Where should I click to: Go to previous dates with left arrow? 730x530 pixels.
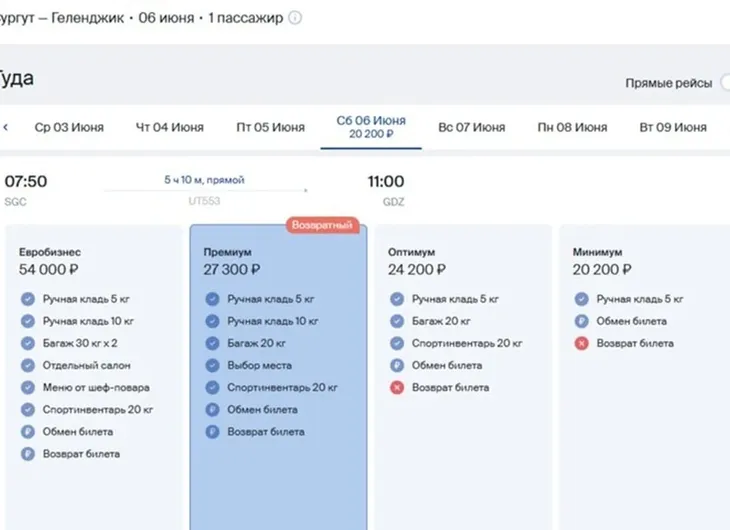pos(6,127)
